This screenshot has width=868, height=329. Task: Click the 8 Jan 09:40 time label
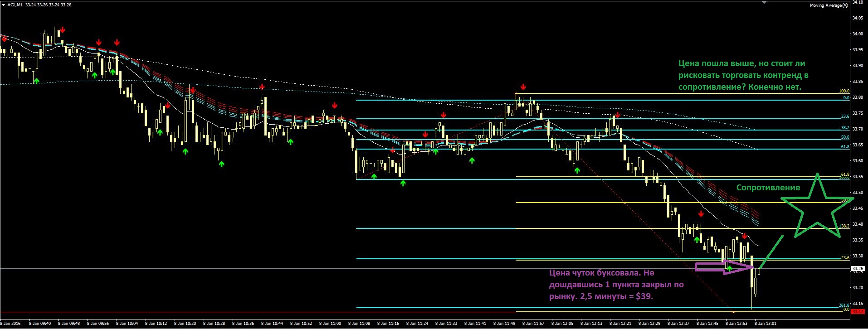[39, 324]
